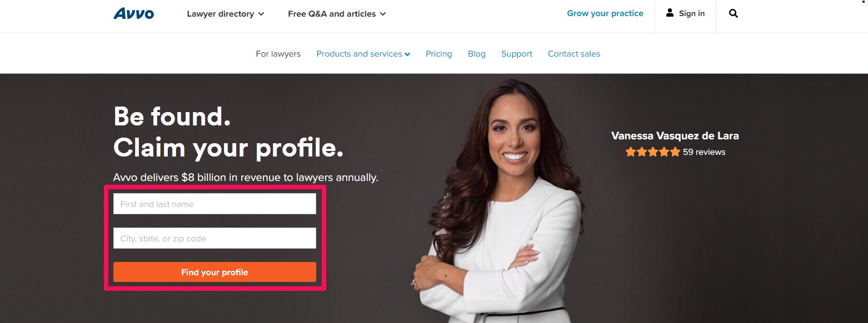Viewport: 868px width, 323px height.
Task: Open the Products and services dropdown
Action: pyautogui.click(x=363, y=54)
